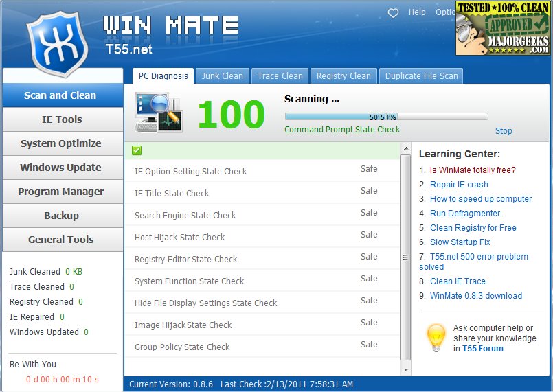
Task: Open General Tools section
Action: click(x=63, y=240)
